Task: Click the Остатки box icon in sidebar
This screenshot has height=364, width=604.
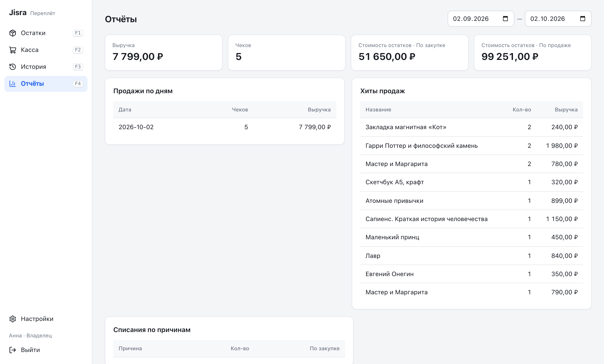Action: [x=12, y=33]
